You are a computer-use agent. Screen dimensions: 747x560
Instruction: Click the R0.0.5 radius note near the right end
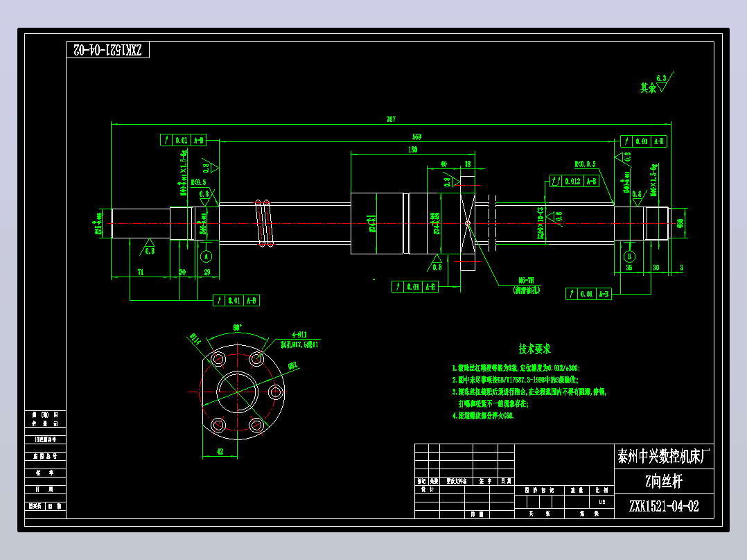(585, 164)
